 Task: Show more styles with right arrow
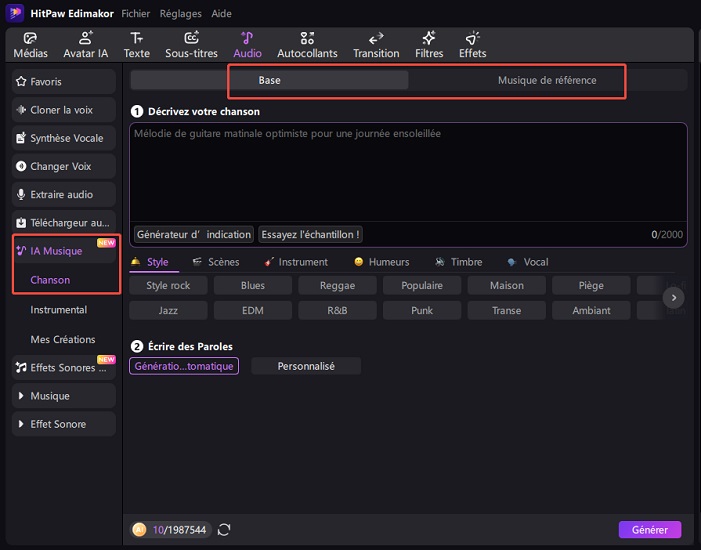tap(674, 298)
